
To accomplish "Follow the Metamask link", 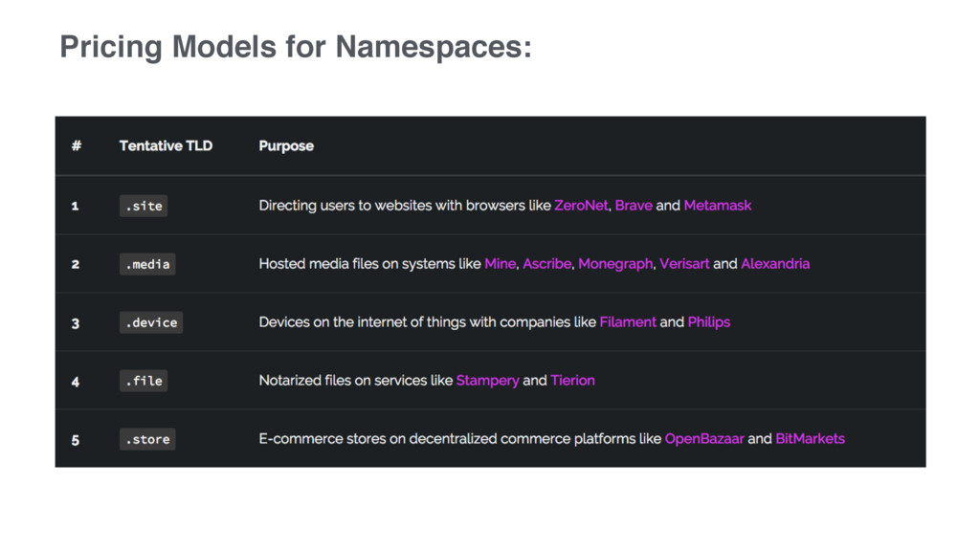I will [718, 206].
